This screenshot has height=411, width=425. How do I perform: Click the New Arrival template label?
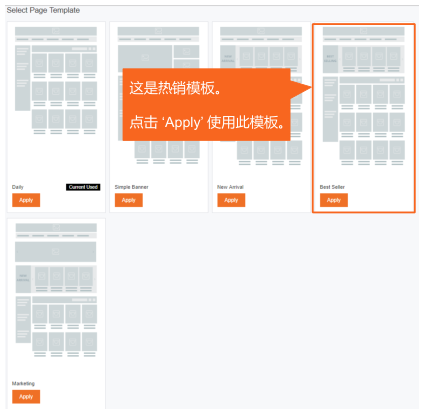point(230,187)
